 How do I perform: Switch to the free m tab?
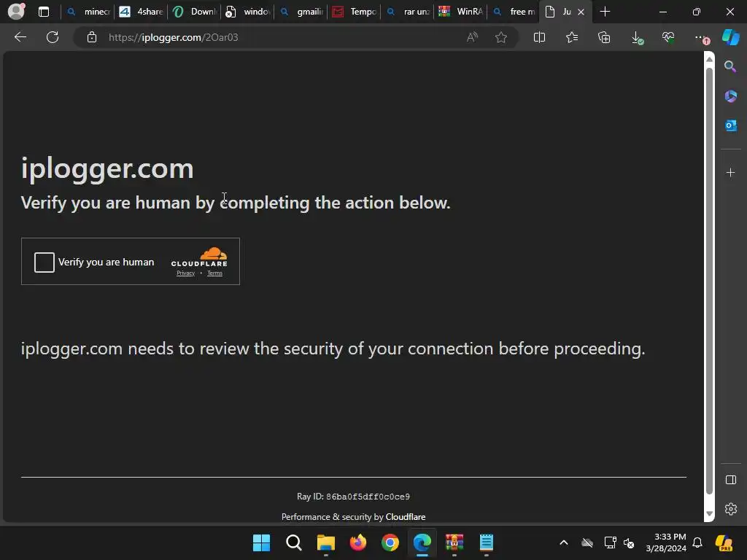(x=514, y=12)
